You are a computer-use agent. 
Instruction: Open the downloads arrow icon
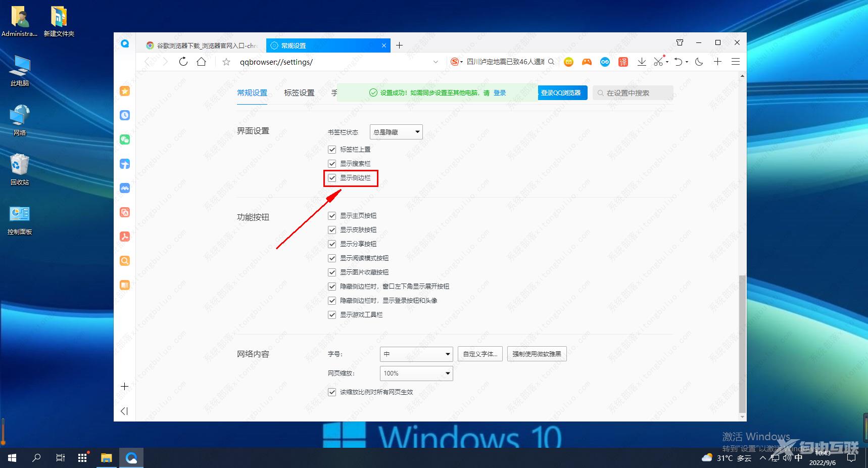642,62
